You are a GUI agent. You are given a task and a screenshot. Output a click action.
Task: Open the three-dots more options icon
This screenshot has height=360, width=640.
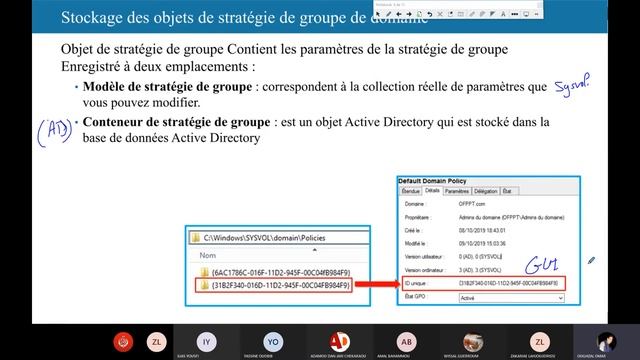[515, 14]
